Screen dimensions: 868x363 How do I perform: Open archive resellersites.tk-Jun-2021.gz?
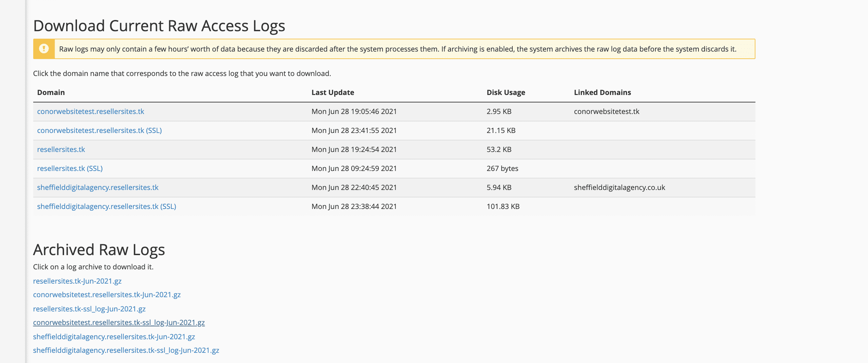pyautogui.click(x=77, y=281)
